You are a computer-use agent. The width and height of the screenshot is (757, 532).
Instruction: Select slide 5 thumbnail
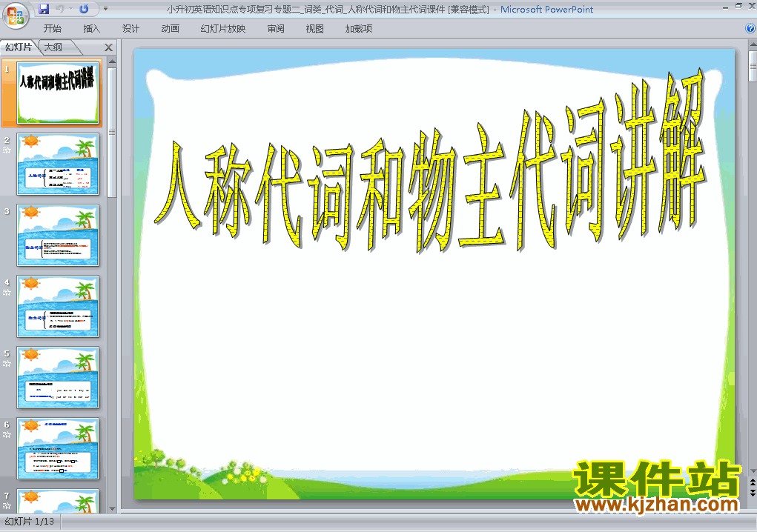click(58, 377)
